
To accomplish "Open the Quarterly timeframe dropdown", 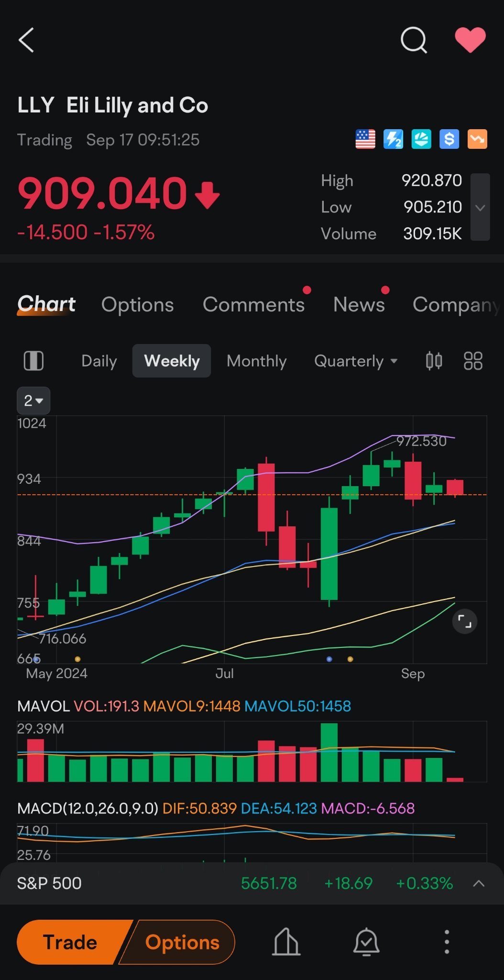I will coord(356,361).
